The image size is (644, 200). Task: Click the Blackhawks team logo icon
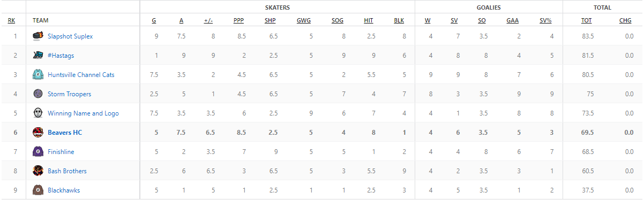point(38,190)
